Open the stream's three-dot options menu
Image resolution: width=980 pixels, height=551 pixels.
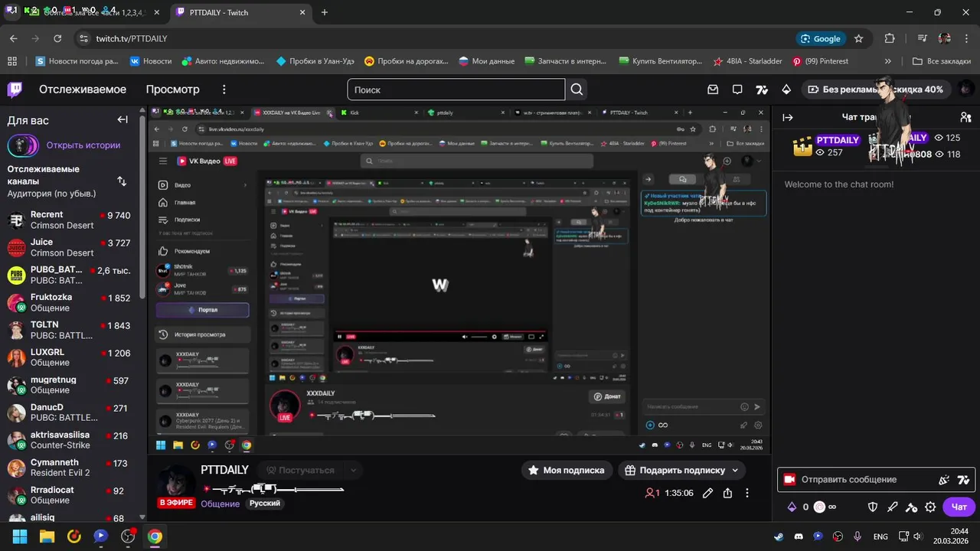tap(747, 493)
